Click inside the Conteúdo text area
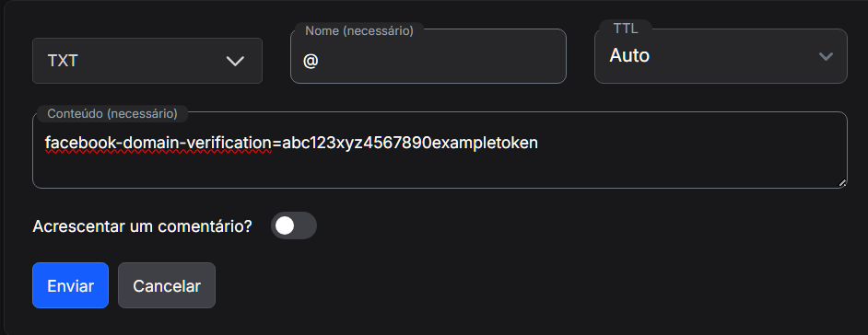This screenshot has height=335, width=868. click(x=440, y=150)
